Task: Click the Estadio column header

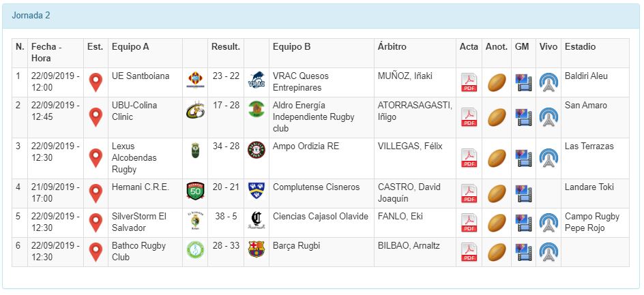Action: [580, 47]
